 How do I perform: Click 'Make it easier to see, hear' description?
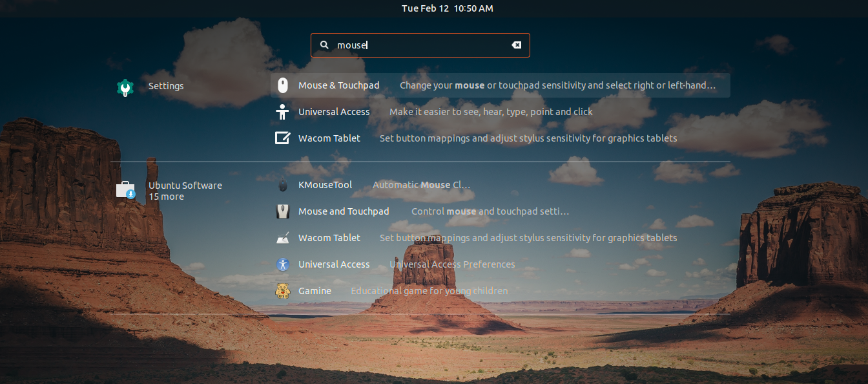[x=491, y=112]
